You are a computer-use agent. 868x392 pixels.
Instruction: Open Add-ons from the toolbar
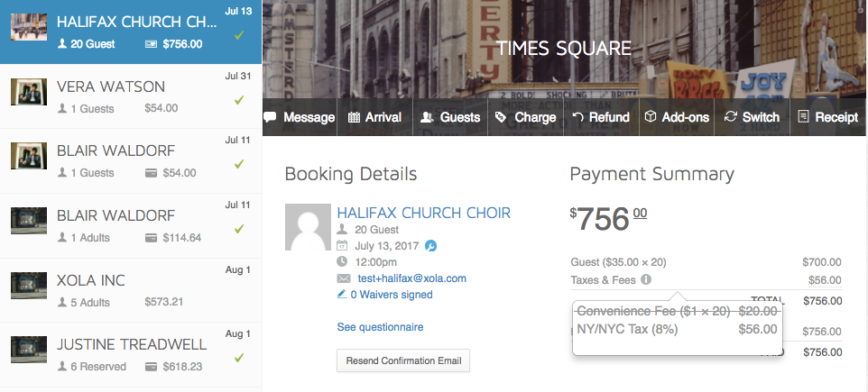(x=677, y=117)
